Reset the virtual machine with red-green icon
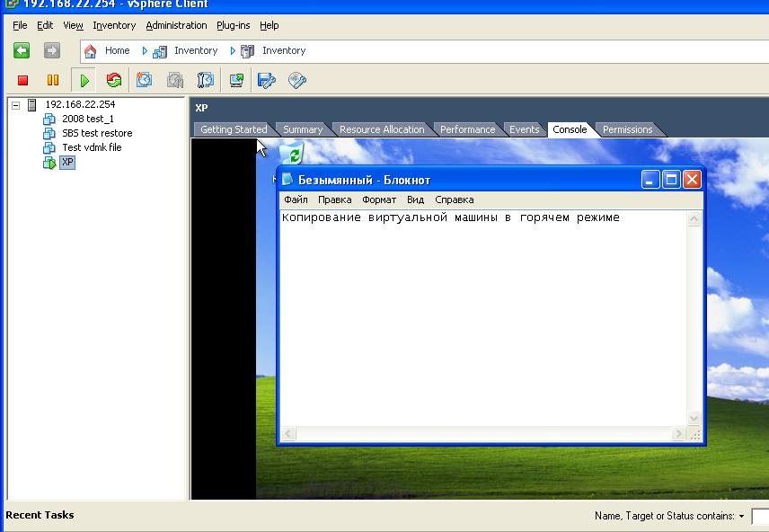 tap(114, 80)
